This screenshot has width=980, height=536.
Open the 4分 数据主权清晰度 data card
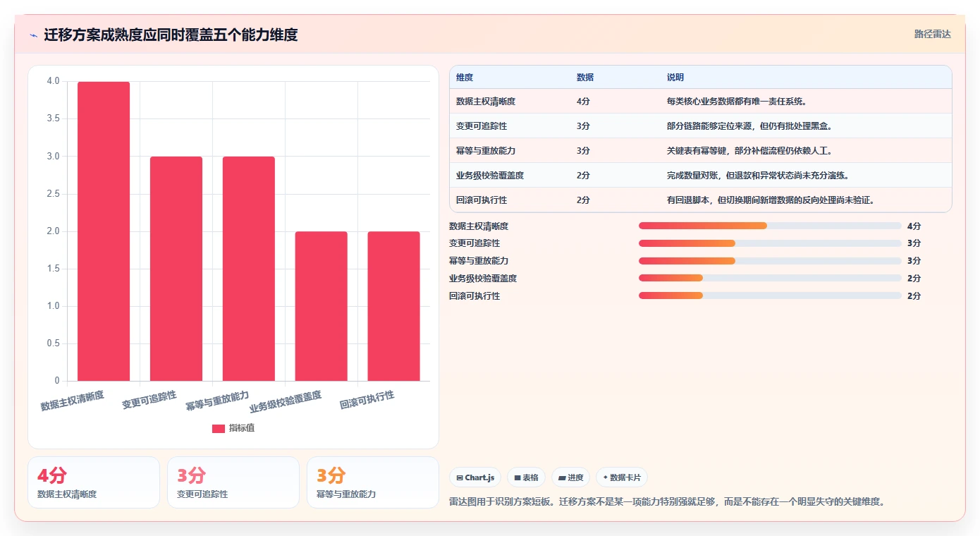(x=94, y=482)
